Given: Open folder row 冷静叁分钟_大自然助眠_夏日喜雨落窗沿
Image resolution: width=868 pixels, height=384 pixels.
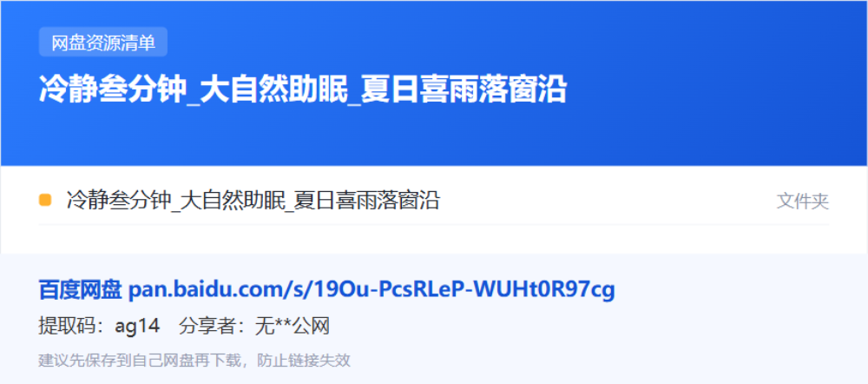Looking at the screenshot, I should click(x=433, y=201).
